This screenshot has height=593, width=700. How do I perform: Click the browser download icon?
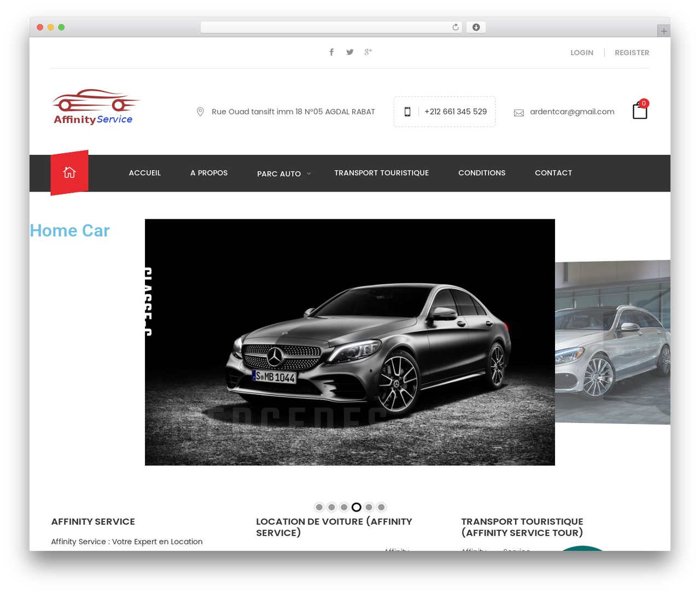coord(476,27)
